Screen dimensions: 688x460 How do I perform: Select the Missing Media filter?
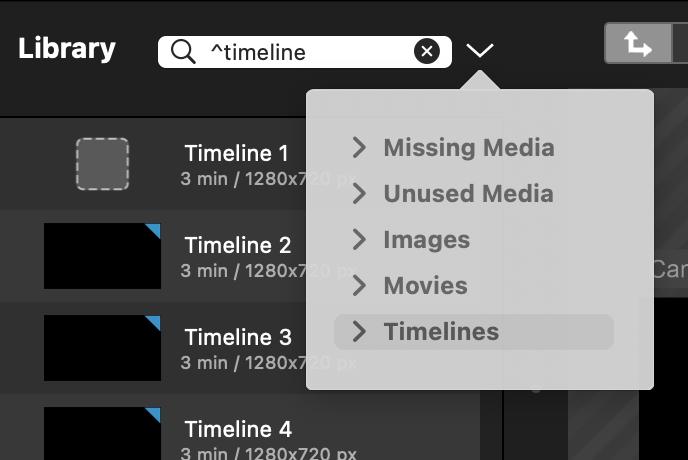pyautogui.click(x=468, y=148)
